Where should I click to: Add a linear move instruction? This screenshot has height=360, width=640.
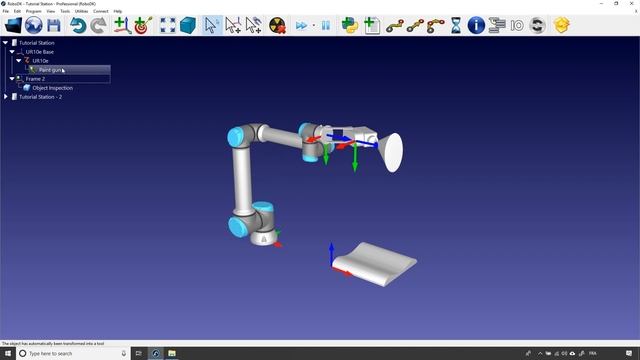(x=415, y=26)
